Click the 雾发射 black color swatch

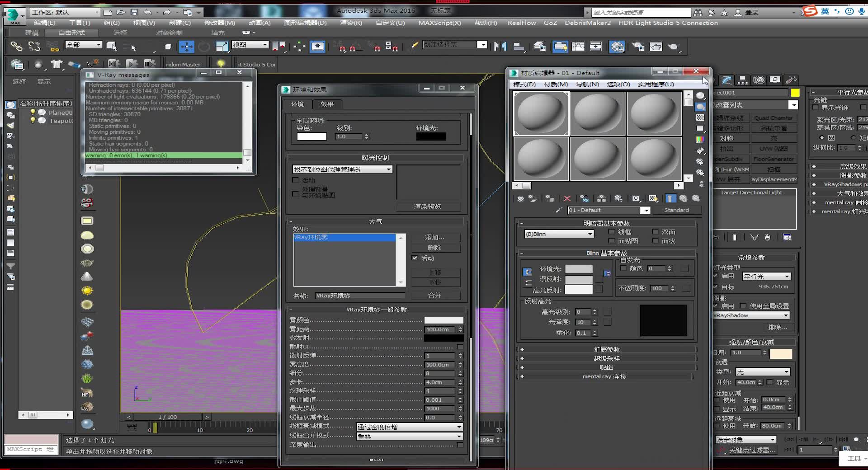click(443, 338)
